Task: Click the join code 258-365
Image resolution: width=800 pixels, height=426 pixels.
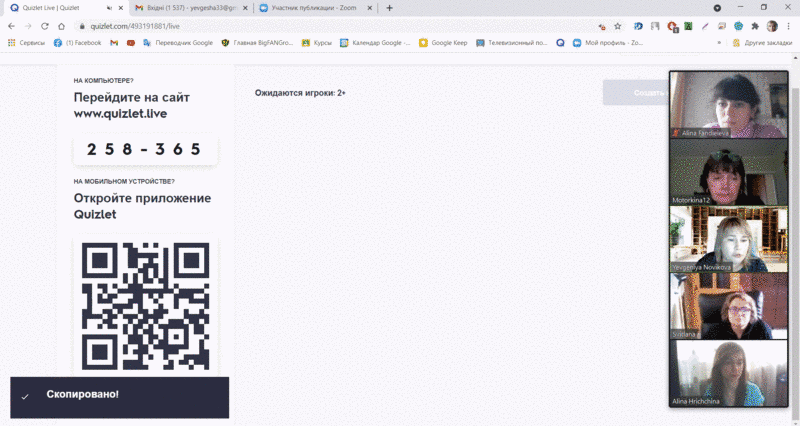Action: pos(145,149)
